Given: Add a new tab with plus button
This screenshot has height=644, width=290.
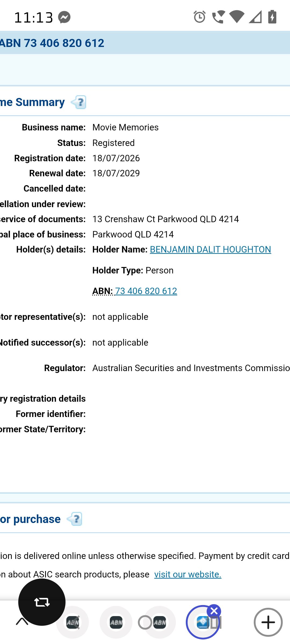Looking at the screenshot, I should [268, 622].
